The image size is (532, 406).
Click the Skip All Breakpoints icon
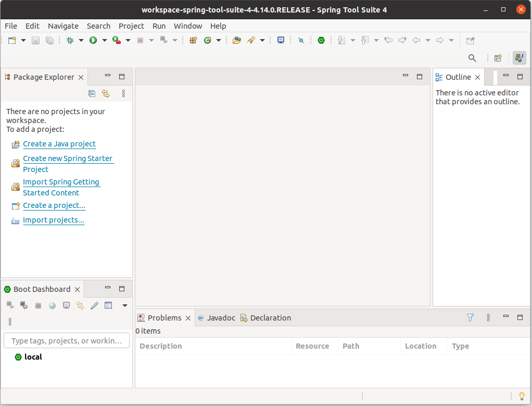pyautogui.click(x=301, y=41)
